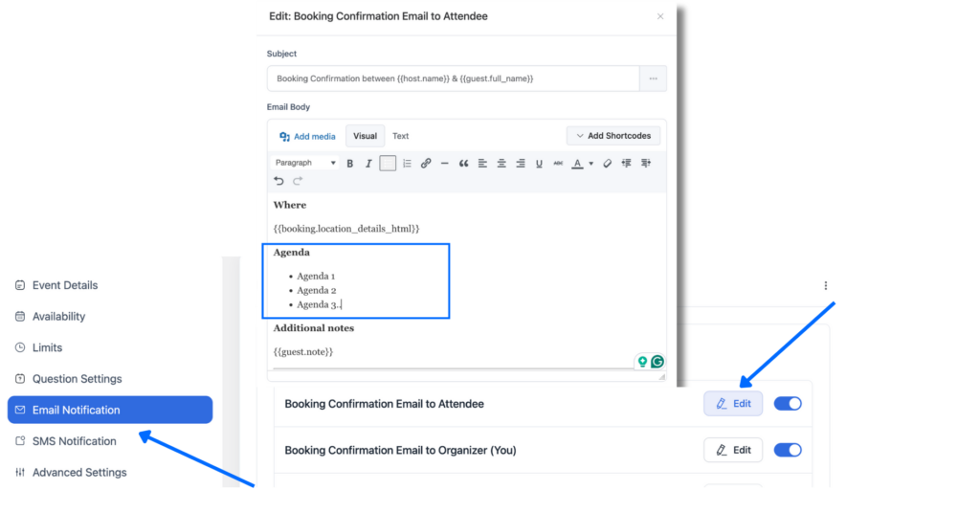Viewport: 980px width, 513px height.
Task: Click the 'Where' heading in body
Action: tap(289, 205)
